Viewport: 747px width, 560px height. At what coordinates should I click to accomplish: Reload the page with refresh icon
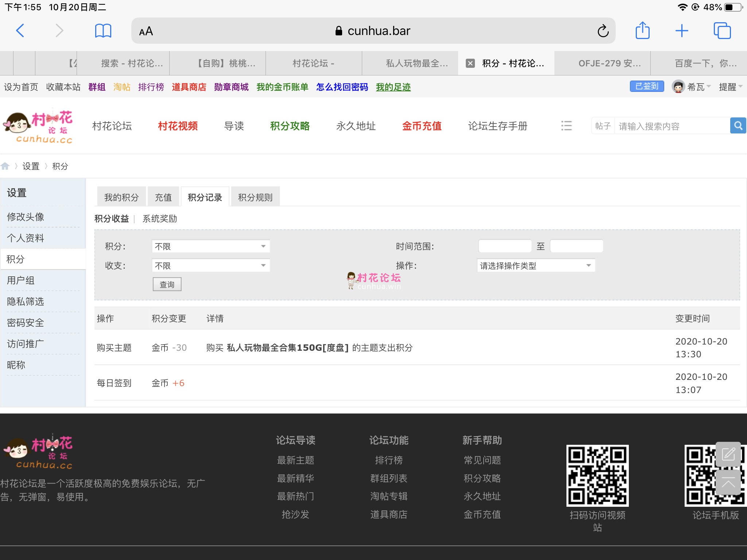coord(603,31)
